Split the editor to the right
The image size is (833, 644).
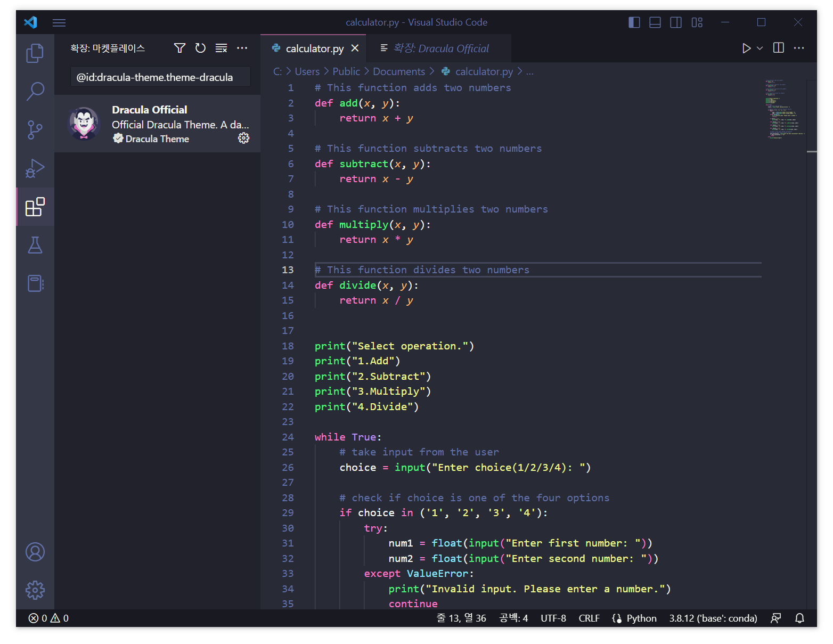[x=779, y=48]
